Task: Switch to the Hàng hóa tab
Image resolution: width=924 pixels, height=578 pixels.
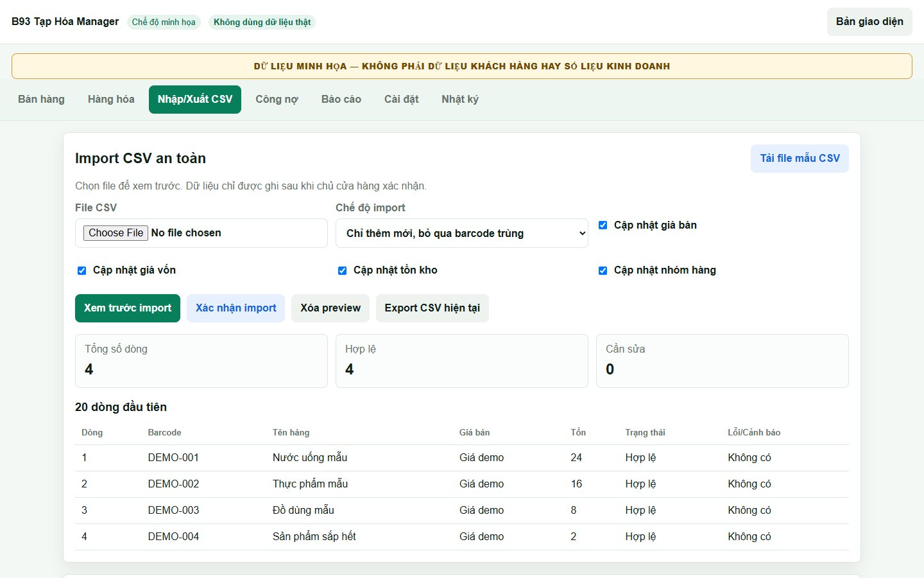Action: point(111,100)
